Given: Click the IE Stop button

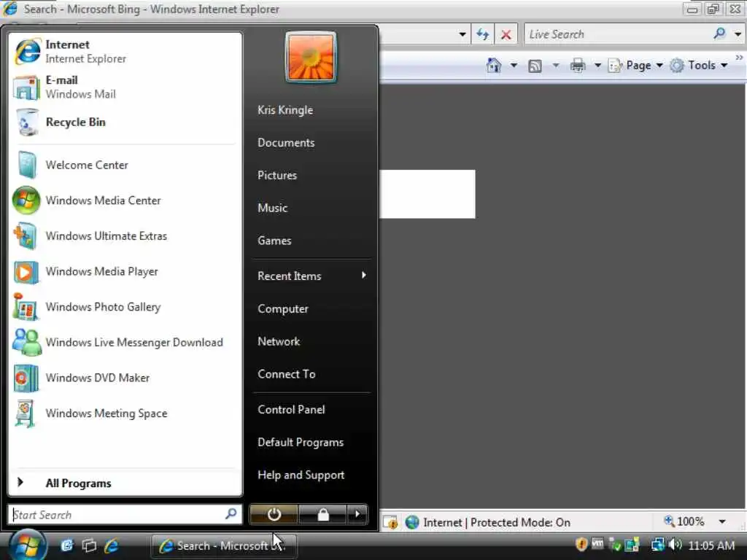Looking at the screenshot, I should (x=506, y=34).
